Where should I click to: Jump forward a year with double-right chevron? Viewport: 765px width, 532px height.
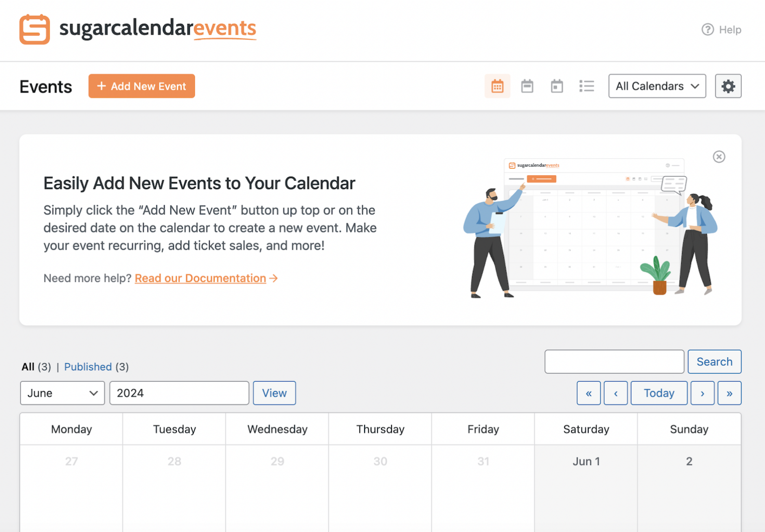coord(729,393)
